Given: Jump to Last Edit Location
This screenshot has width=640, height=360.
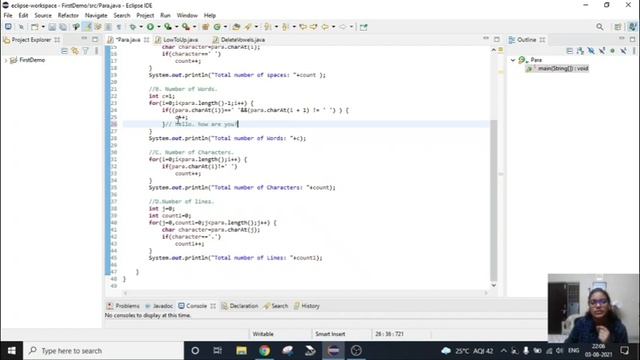Looking at the screenshot, I should [x=303, y=27].
